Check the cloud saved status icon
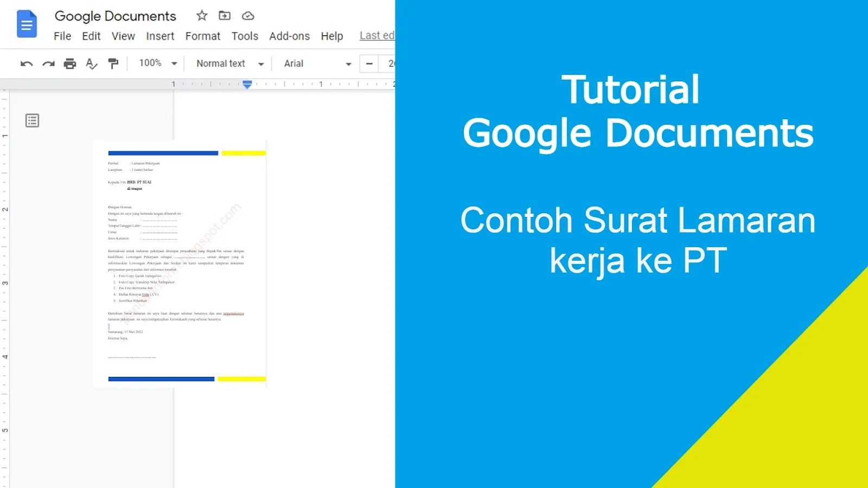The height and width of the screenshot is (488, 868). pyautogui.click(x=248, y=16)
